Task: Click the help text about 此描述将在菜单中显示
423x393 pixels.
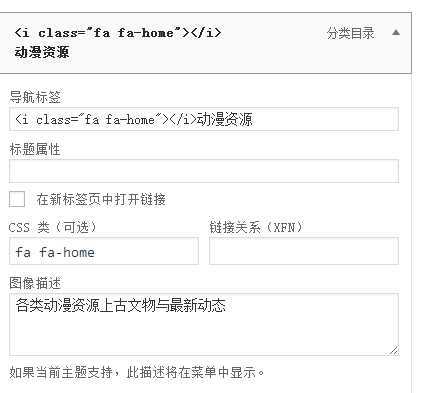Action: pyautogui.click(x=137, y=372)
